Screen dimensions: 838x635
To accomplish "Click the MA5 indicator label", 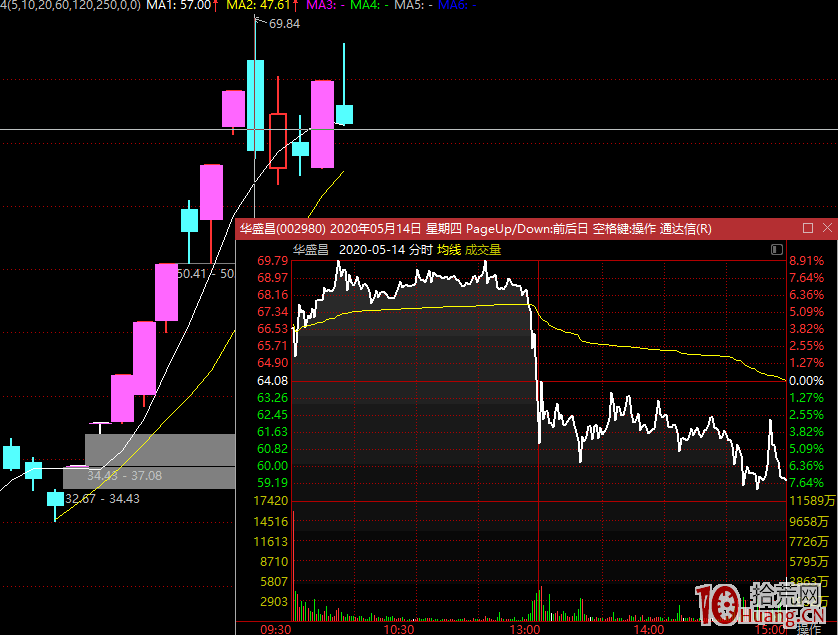I will pyautogui.click(x=413, y=5).
